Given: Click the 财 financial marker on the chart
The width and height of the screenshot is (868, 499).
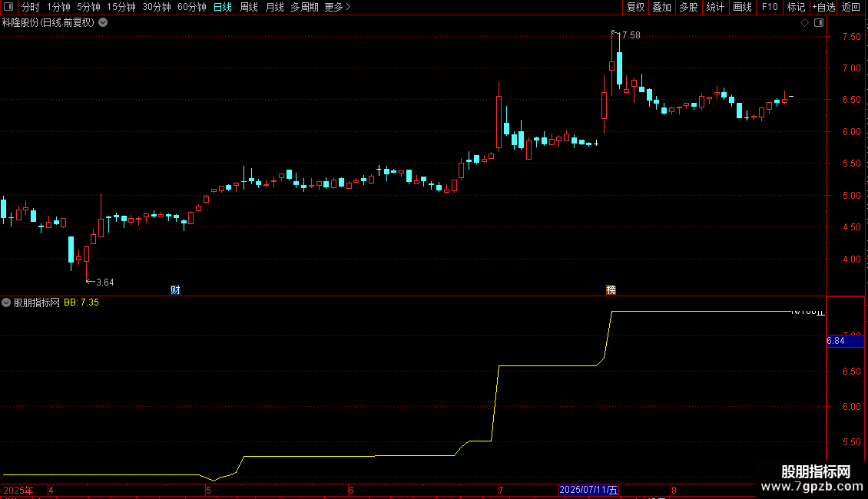Looking at the screenshot, I should 175,290.
